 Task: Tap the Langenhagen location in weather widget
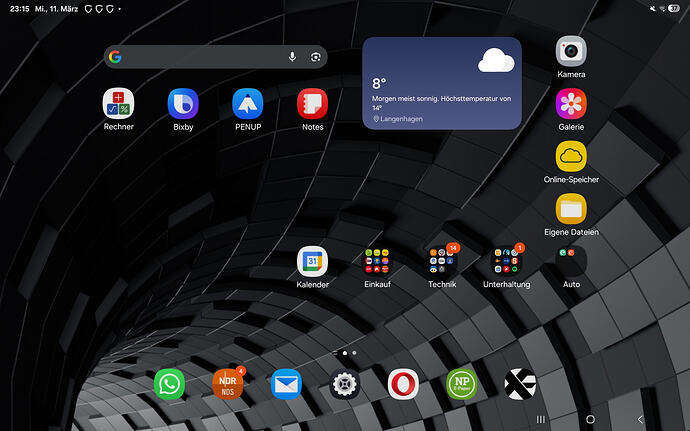[x=398, y=119]
